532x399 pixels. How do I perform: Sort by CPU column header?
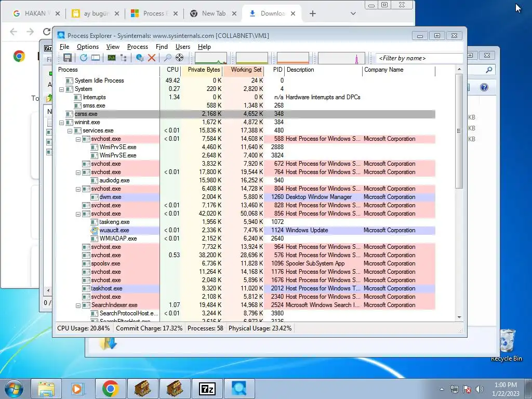(170, 70)
